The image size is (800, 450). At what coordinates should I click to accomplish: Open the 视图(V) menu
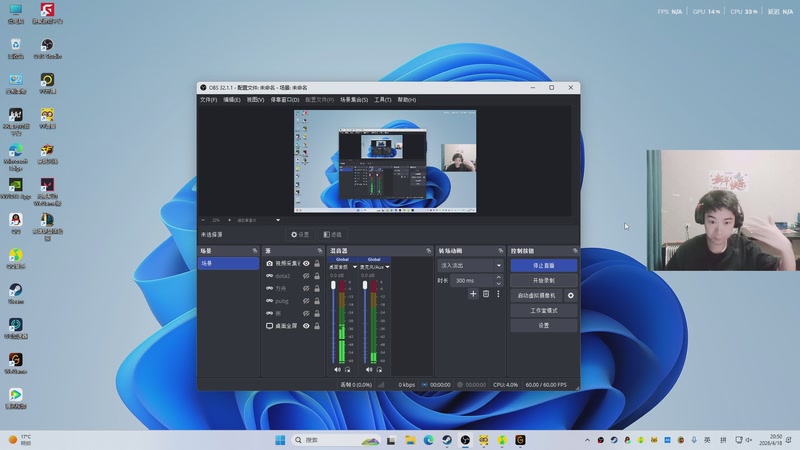[x=255, y=99]
